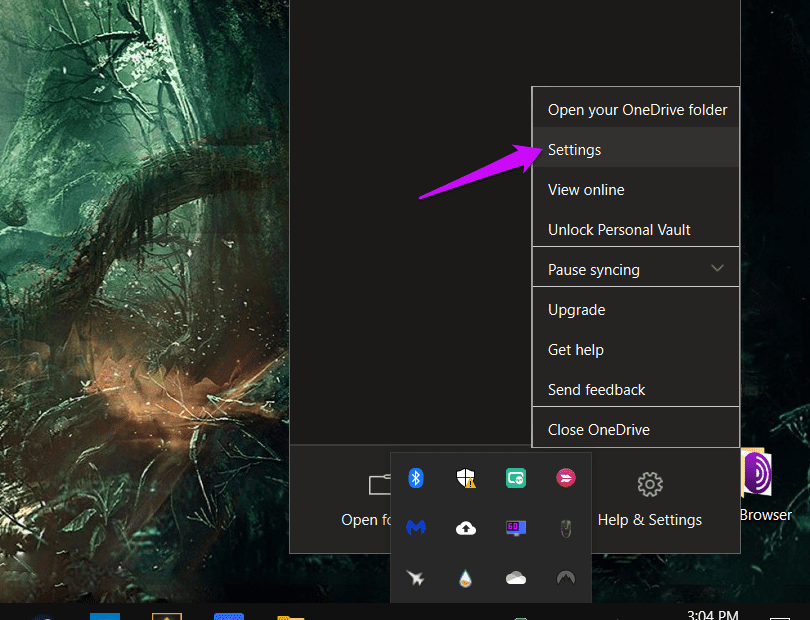Click the Open folder icon in OneDrive panel

380,484
